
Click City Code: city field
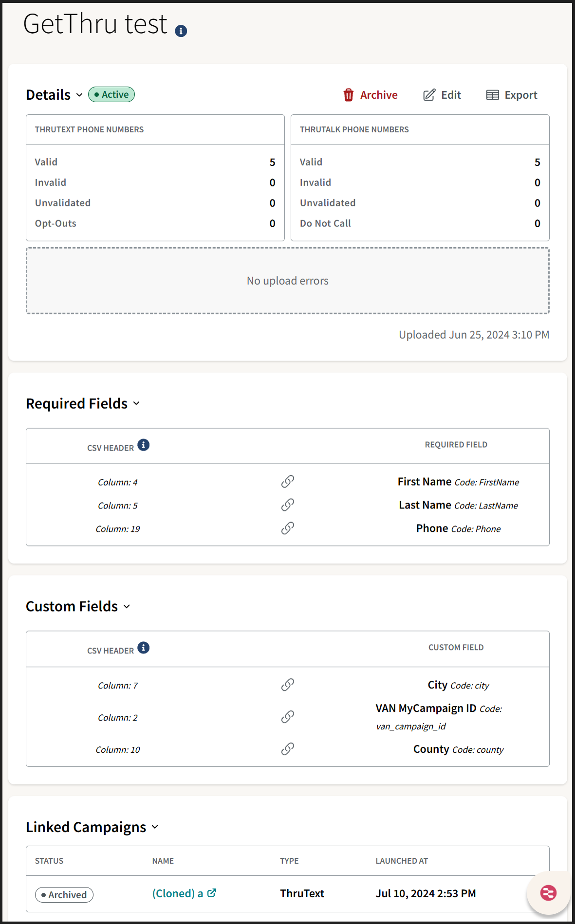pos(458,685)
